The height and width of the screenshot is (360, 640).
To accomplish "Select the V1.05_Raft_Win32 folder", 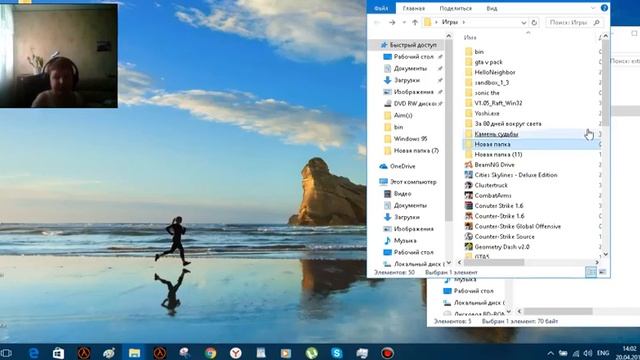I will tap(498, 103).
